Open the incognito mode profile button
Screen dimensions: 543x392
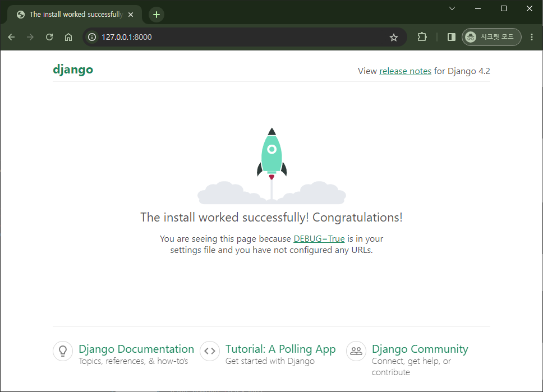point(491,37)
